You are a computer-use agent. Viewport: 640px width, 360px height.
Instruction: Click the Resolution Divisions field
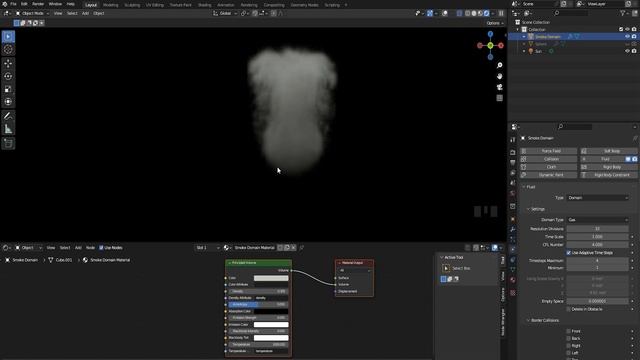pyautogui.click(x=598, y=229)
